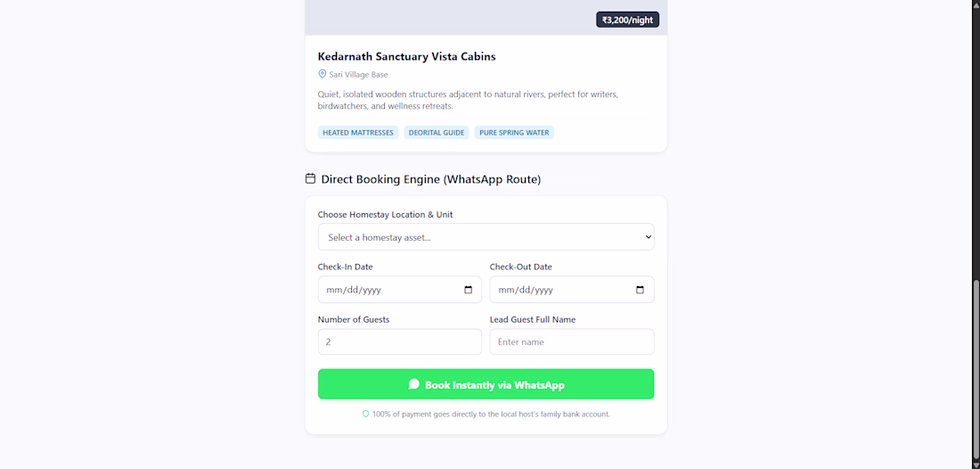The width and height of the screenshot is (980, 469).
Task: Open the Check-Out Date calendar picker icon
Action: [640, 290]
